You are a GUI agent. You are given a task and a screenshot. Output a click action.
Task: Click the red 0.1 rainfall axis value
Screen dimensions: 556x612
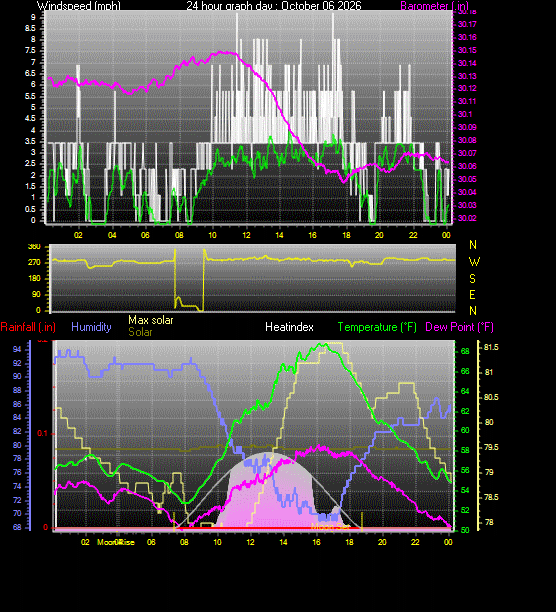(42, 434)
